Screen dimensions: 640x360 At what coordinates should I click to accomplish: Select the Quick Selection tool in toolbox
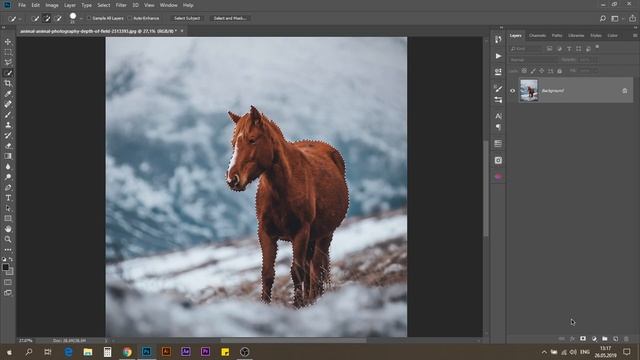pos(8,73)
